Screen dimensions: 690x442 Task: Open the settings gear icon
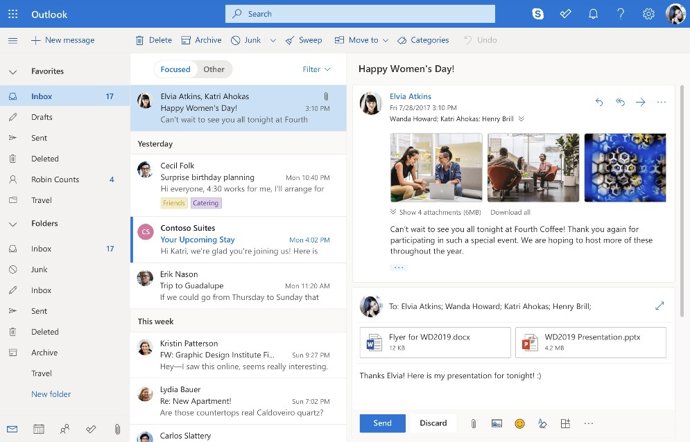coord(648,14)
